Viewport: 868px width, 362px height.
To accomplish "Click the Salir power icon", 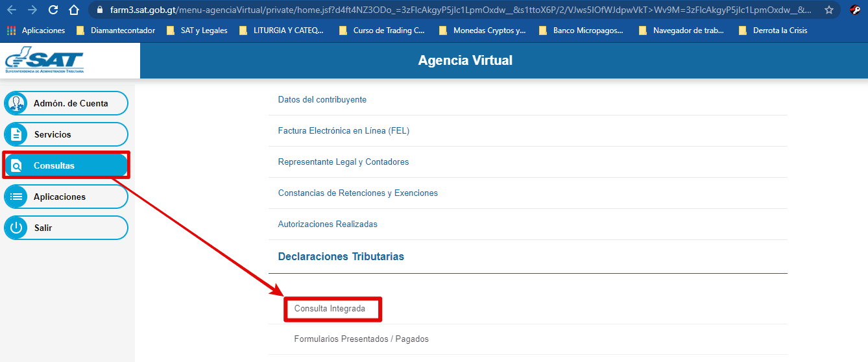I will [16, 228].
